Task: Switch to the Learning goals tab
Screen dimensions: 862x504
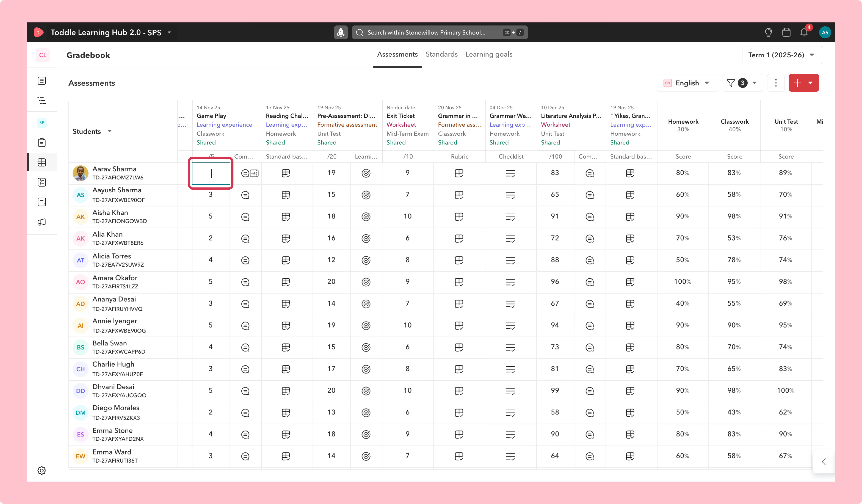Action: 489,54
